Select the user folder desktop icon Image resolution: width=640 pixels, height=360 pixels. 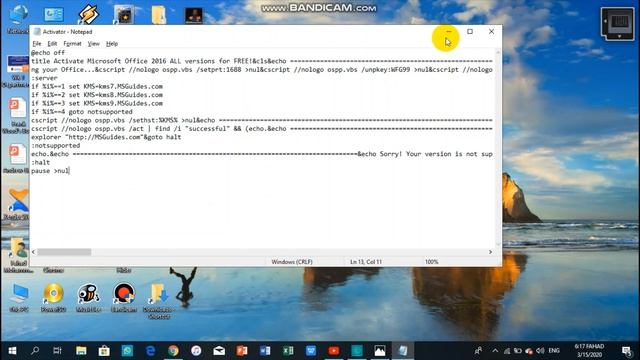click(x=18, y=255)
